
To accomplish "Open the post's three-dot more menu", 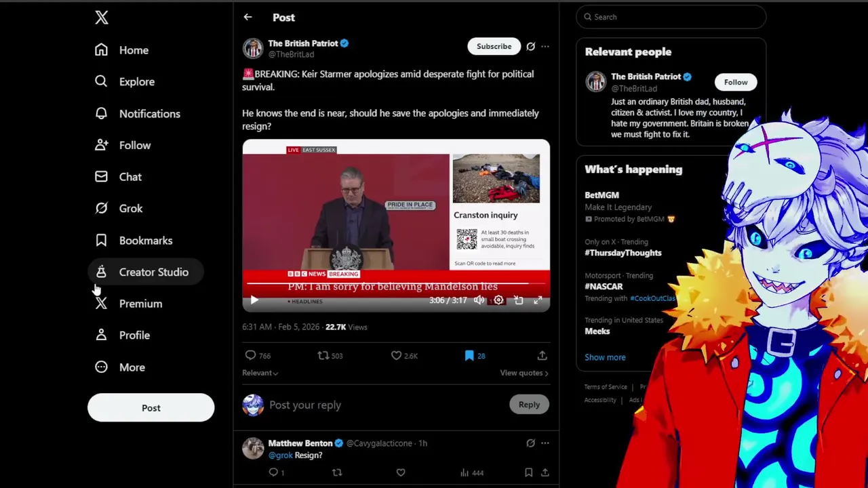I will tap(545, 46).
